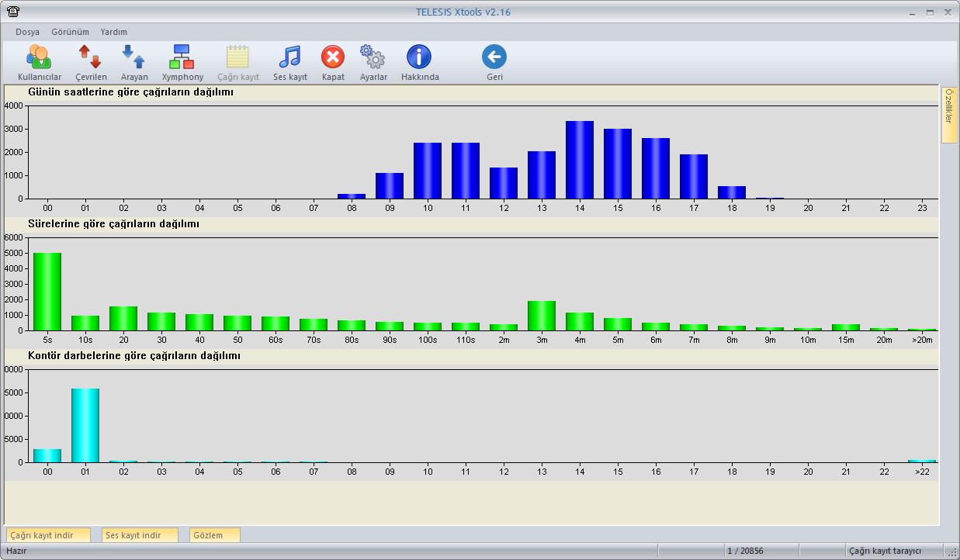Click the blue bar for hour 14

pyautogui.click(x=580, y=160)
